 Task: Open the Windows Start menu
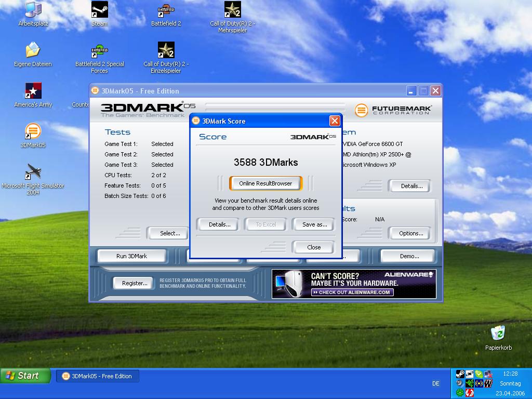click(25, 376)
